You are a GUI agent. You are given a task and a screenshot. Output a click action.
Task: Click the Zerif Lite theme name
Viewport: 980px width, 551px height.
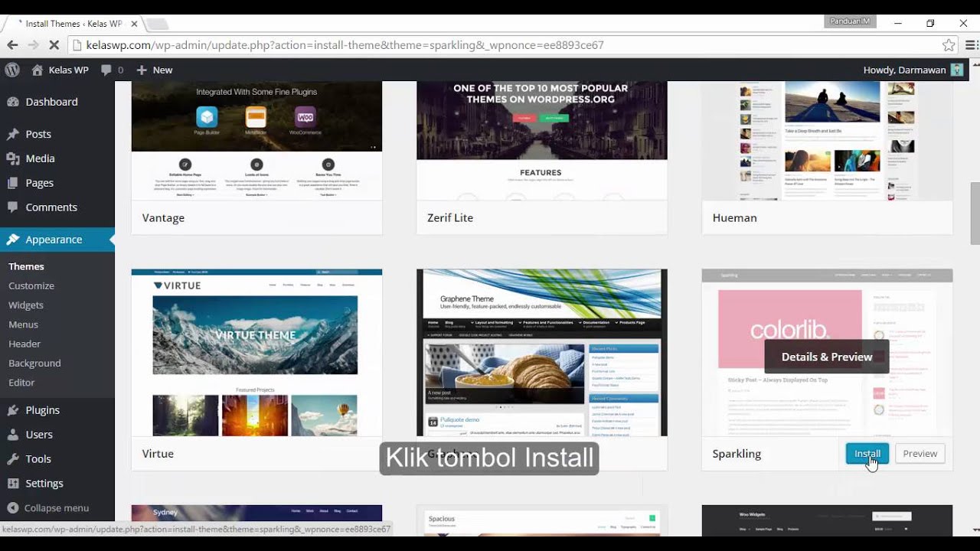450,218
